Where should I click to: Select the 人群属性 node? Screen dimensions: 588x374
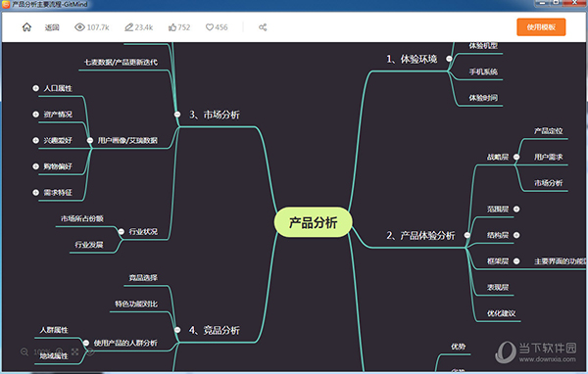(x=54, y=330)
